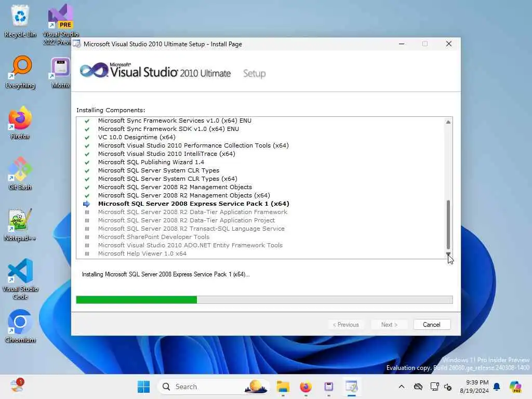This screenshot has height=399, width=532.
Task: Close the Visual Studio 2010 Setup window
Action: (449, 44)
